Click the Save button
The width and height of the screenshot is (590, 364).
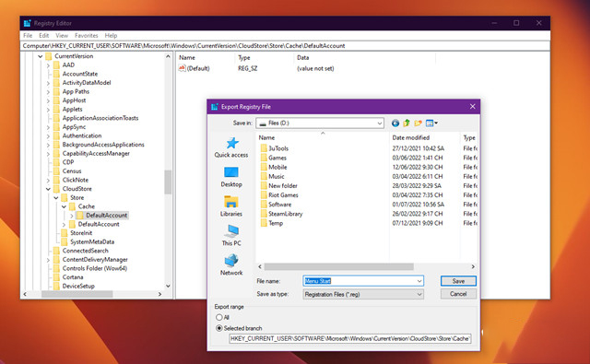pyautogui.click(x=458, y=281)
